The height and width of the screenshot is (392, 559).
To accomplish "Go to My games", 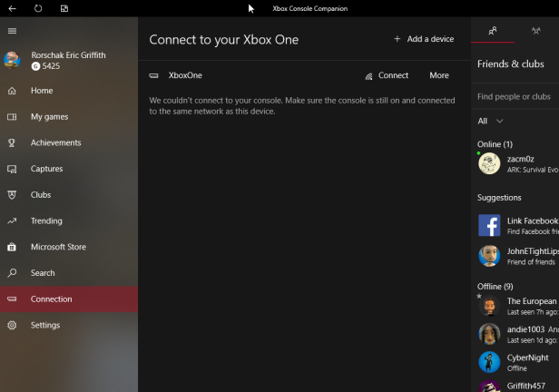I will (50, 117).
